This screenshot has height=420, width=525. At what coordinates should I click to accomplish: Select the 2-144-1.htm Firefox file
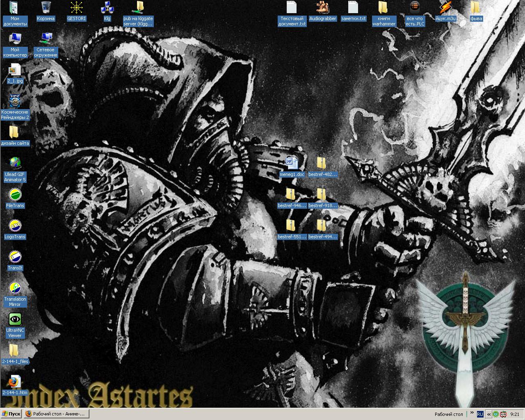pos(15,386)
